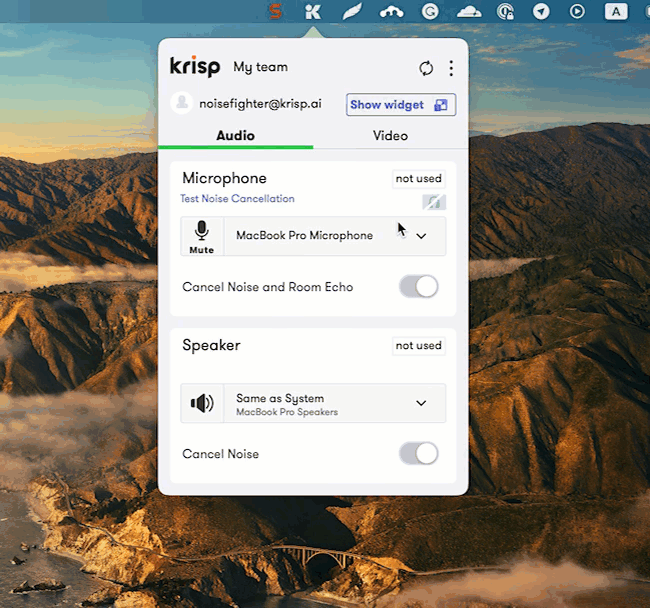This screenshot has width=650, height=608.
Task: Mute the microphone using the Mute icon
Action: tap(202, 236)
